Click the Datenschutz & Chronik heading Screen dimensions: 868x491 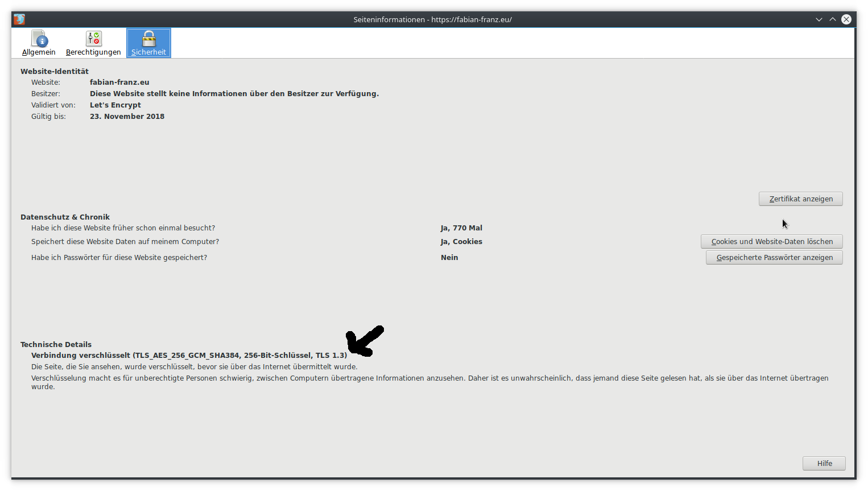65,217
